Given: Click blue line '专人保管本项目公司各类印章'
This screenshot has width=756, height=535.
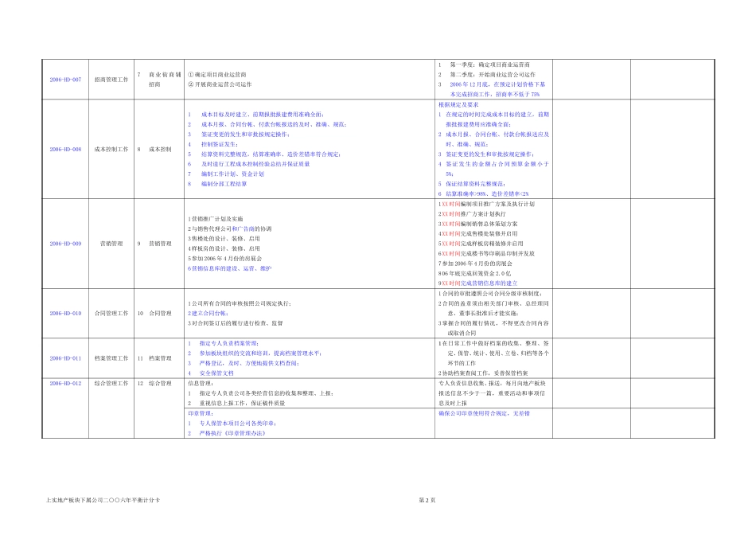Looking at the screenshot, I should pyautogui.click(x=238, y=424).
